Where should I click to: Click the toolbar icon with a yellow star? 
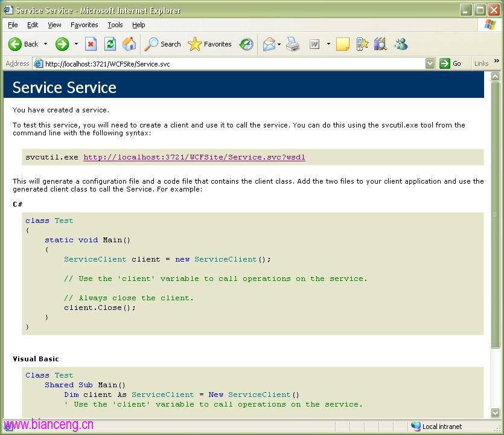pos(362,44)
